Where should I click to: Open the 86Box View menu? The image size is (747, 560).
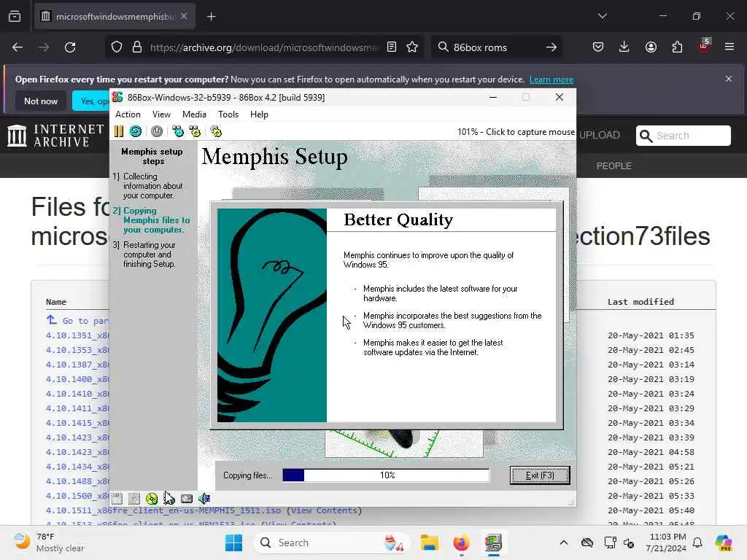click(161, 114)
